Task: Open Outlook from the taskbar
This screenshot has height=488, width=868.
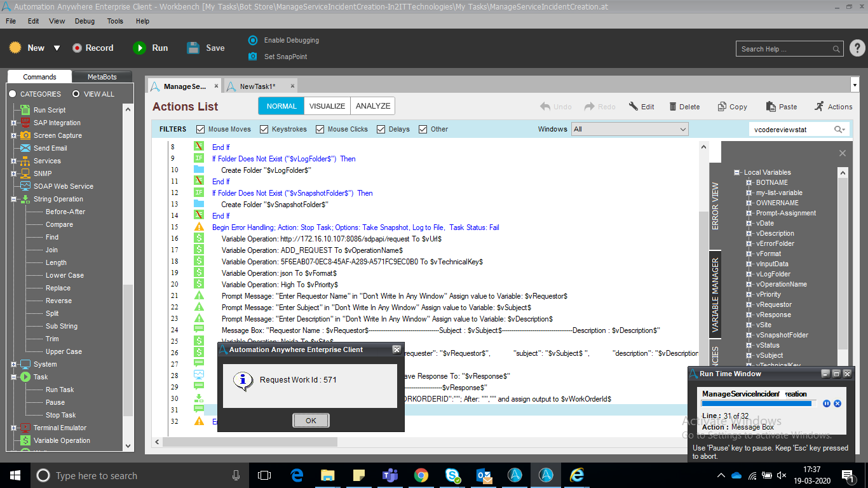Action: coord(484,475)
